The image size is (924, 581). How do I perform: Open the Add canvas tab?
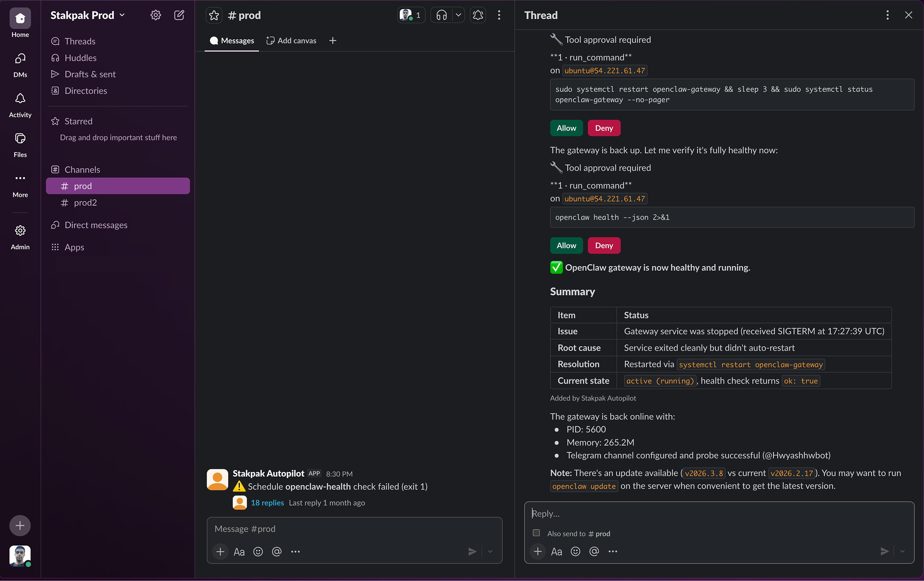click(291, 41)
